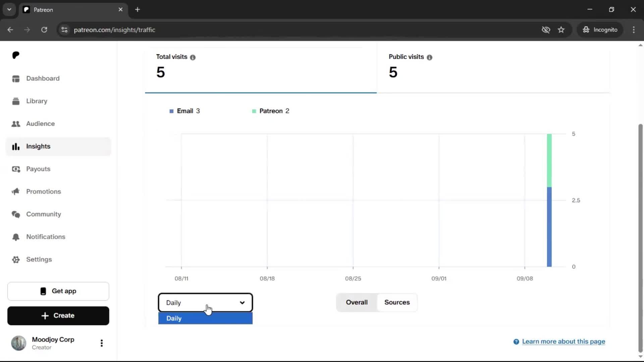The image size is (644, 362).
Task: Close the Patreon browser tab
Action: 120,10
